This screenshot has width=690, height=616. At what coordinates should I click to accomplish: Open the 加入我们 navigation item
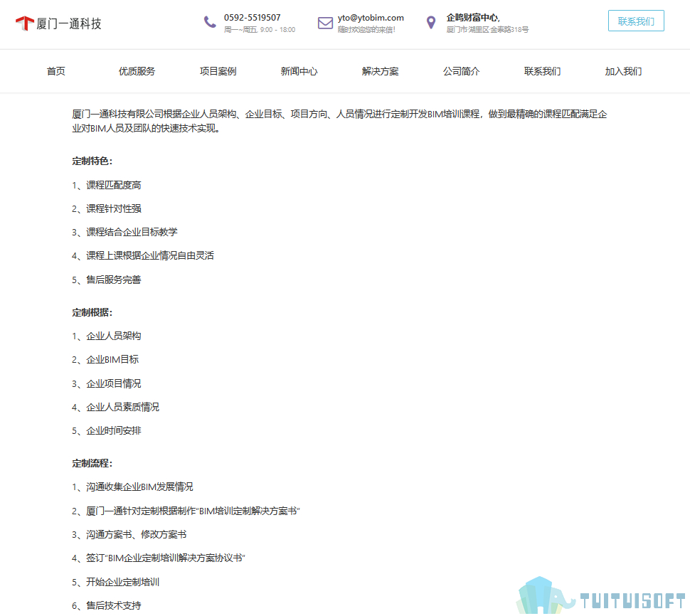[623, 71]
